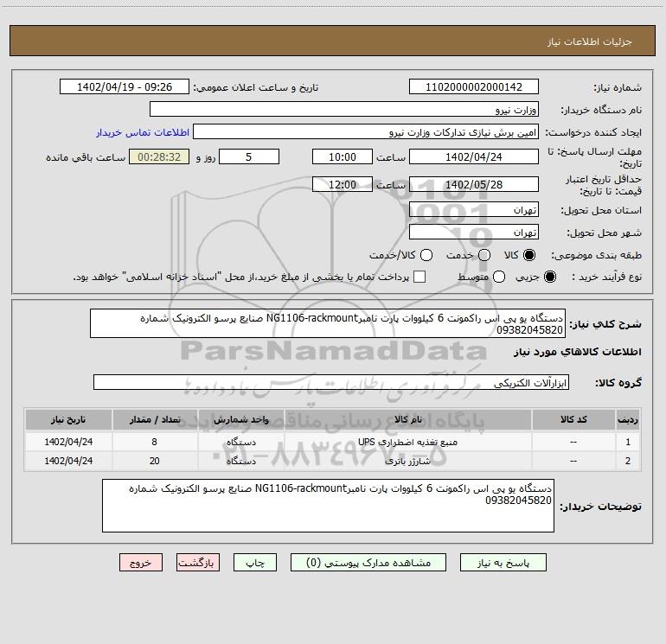Image resolution: width=666 pixels, height=644 pixels.
Task: Open the اطلاعات تماس خریدار link
Action: click(143, 132)
